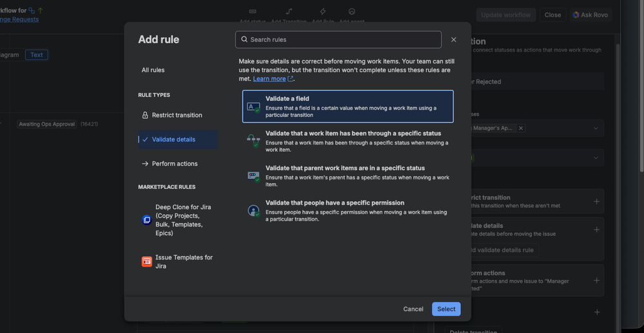Expand the from statuses dropdown chevron

(x=596, y=128)
